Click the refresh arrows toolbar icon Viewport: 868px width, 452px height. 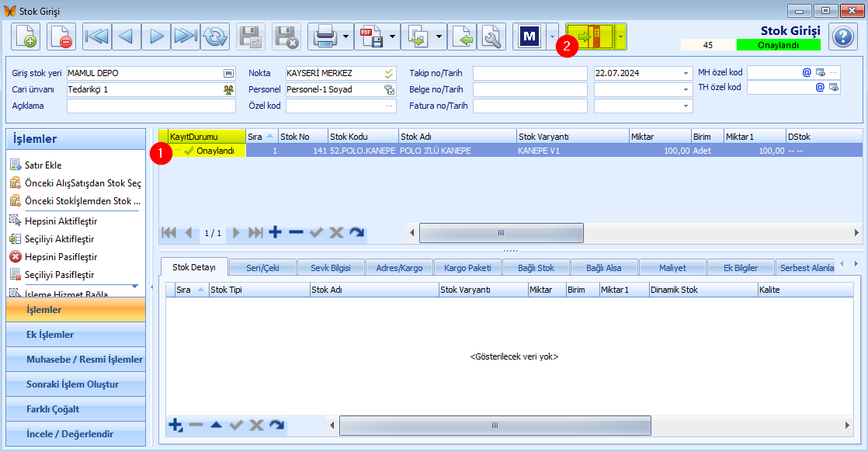point(215,37)
